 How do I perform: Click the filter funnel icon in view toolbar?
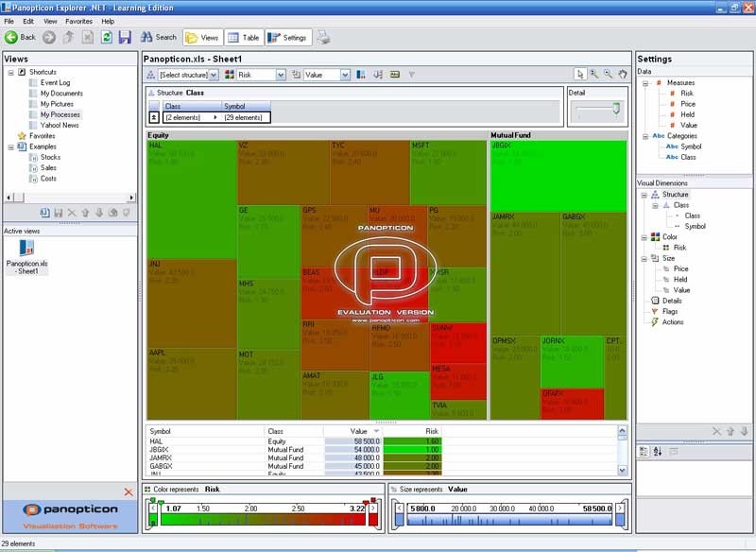(412, 75)
